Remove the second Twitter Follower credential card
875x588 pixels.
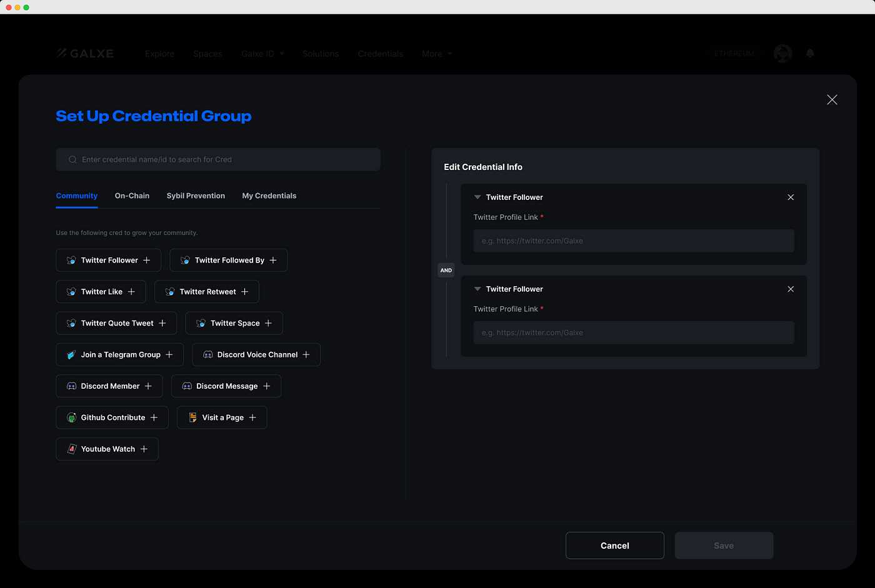pyautogui.click(x=791, y=289)
